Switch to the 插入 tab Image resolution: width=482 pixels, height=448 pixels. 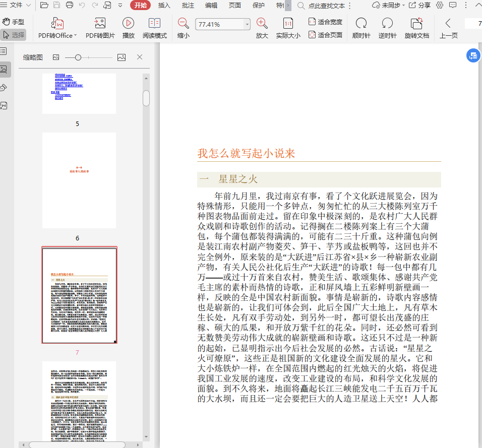164,5
